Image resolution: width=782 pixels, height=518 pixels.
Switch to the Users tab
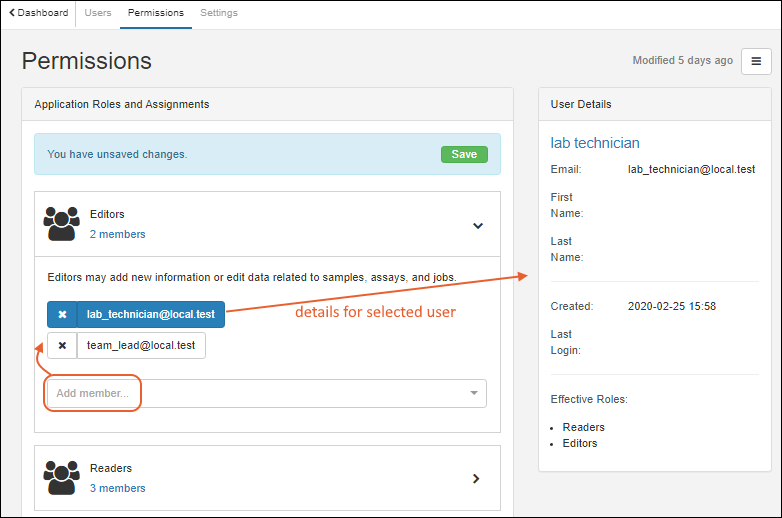pos(98,13)
